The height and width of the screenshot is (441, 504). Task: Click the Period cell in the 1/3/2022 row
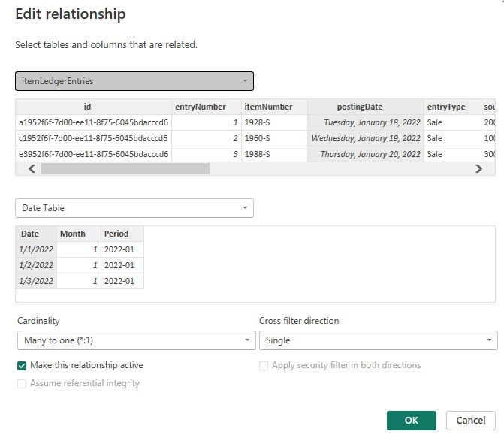click(x=122, y=281)
